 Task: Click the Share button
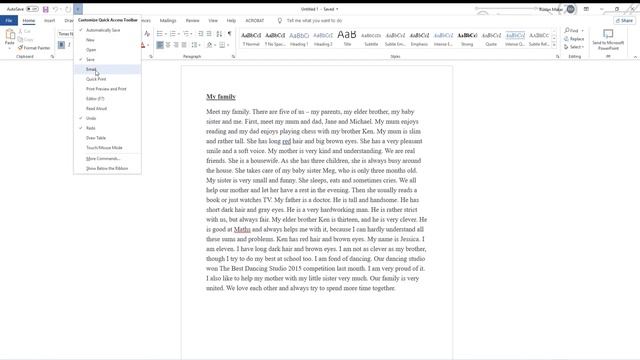coord(624,20)
